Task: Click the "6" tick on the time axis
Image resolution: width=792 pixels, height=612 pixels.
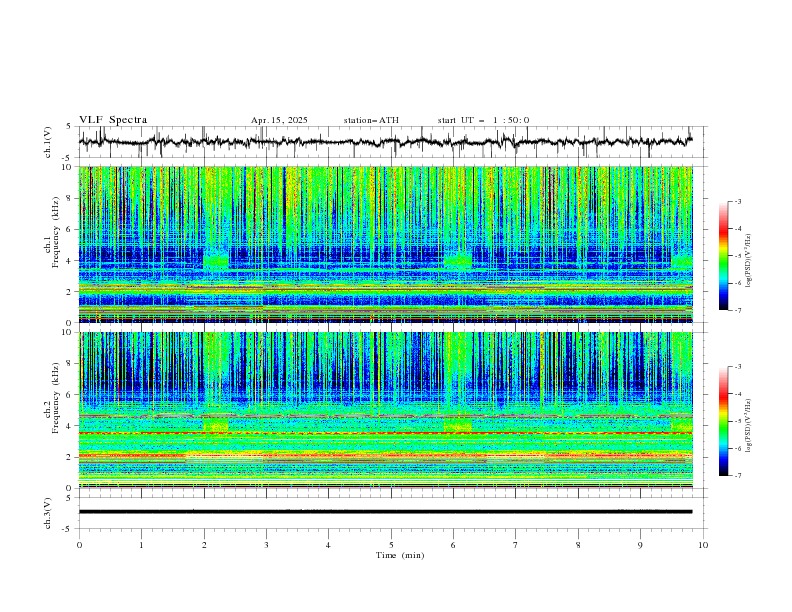Action: pyautogui.click(x=453, y=545)
